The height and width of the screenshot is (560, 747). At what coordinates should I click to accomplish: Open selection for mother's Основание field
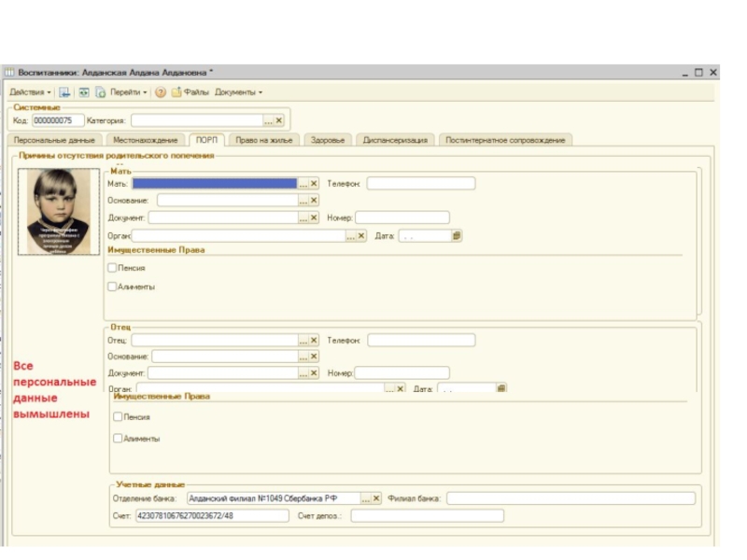(x=303, y=201)
